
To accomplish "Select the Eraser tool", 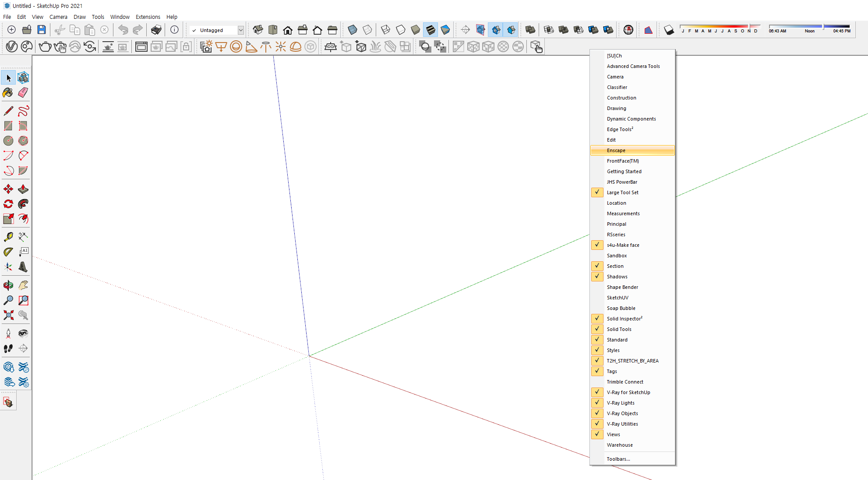I will [23, 92].
